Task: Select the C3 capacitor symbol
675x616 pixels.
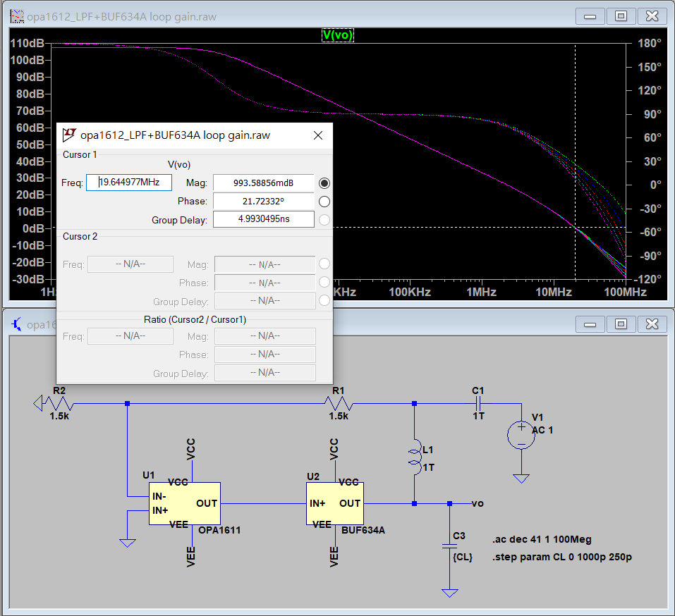Action: click(449, 546)
